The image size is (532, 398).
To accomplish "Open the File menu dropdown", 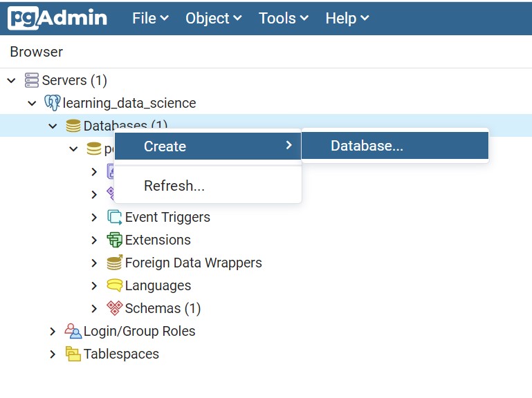I will click(150, 19).
